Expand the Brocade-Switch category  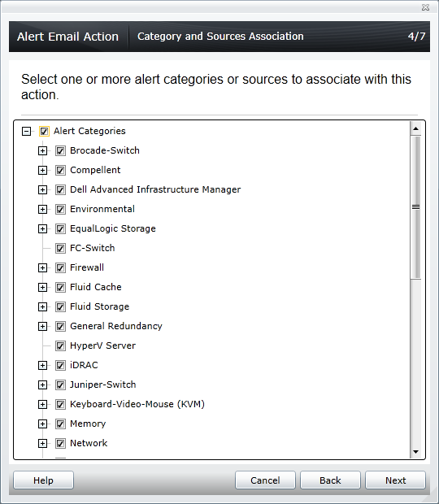click(x=42, y=150)
